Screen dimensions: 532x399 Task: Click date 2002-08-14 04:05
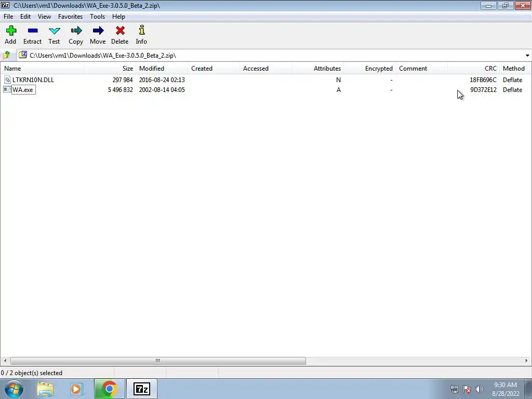tap(162, 90)
